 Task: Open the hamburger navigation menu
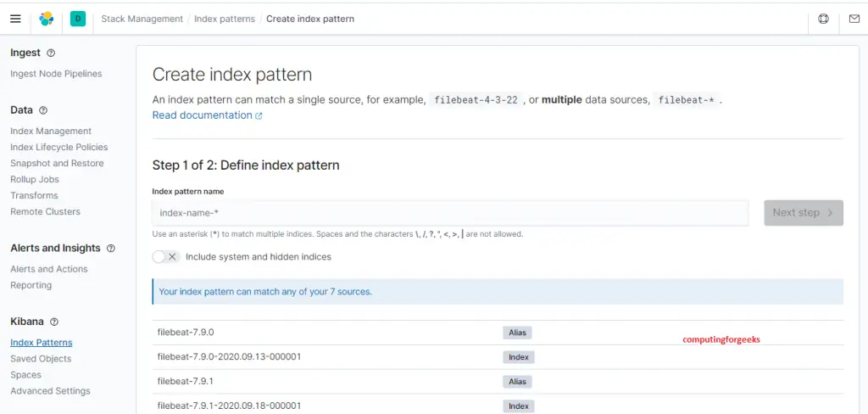tap(15, 19)
